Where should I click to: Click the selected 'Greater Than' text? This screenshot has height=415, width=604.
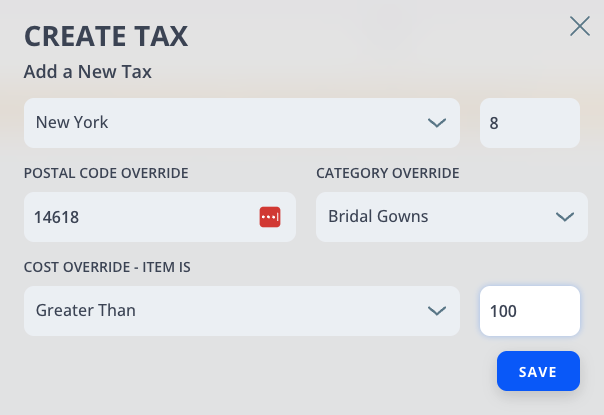pyautogui.click(x=86, y=310)
